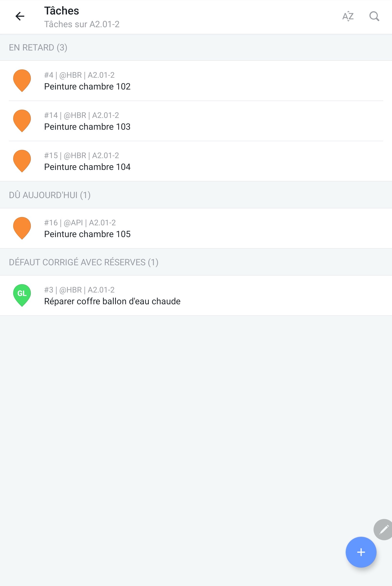The image size is (392, 586).
Task: Tap the grey pencil edit button
Action: [383, 529]
